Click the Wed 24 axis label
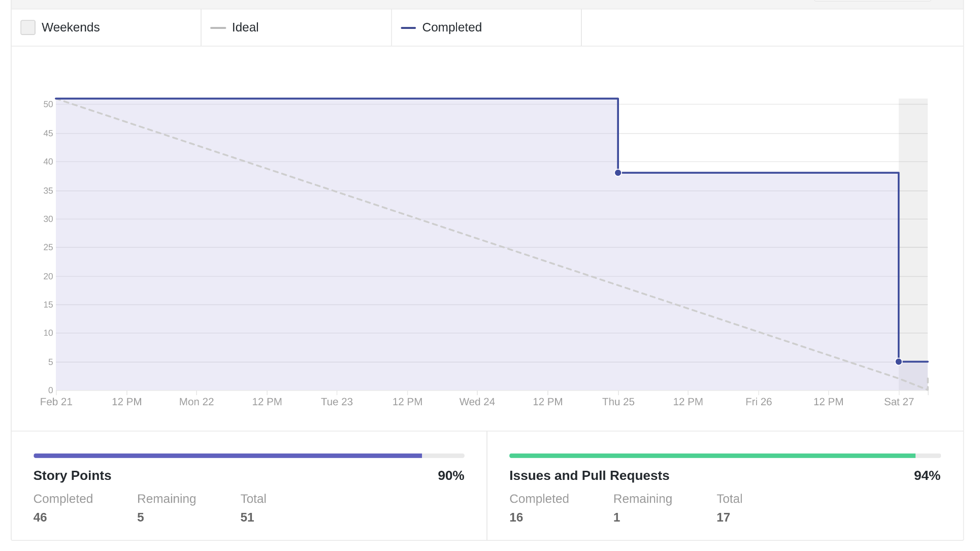The image size is (980, 551). pos(477,402)
